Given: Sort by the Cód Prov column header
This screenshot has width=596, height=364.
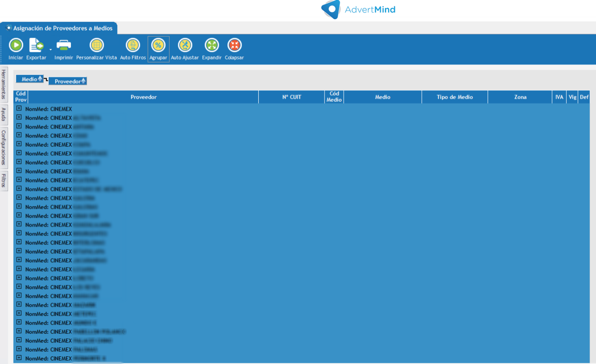Looking at the screenshot, I should coord(21,97).
